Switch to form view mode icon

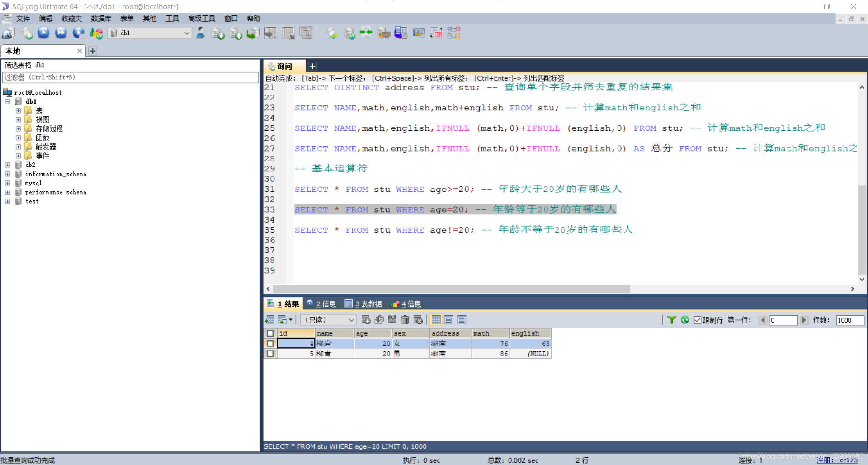tap(449, 320)
